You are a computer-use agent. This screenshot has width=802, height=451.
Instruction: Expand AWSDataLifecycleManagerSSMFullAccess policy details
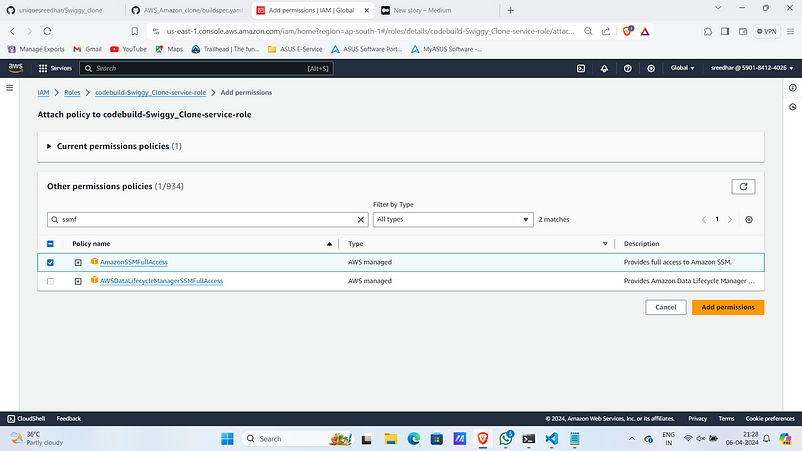tap(78, 281)
